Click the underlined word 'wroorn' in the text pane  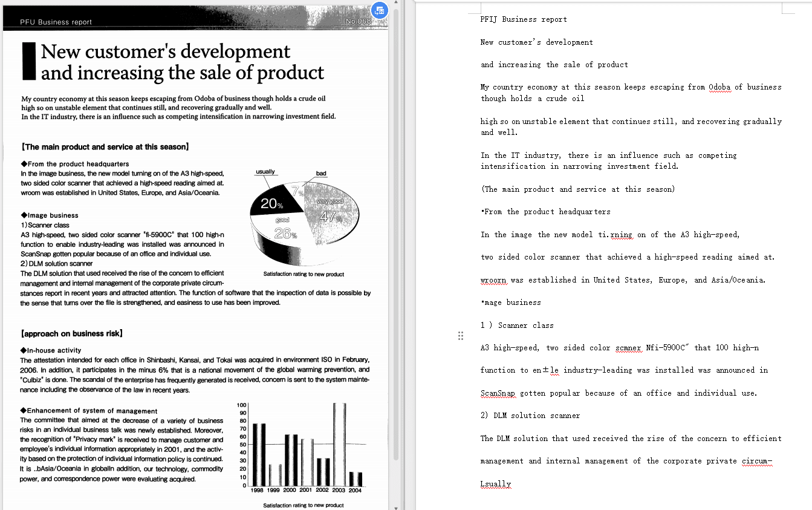click(493, 280)
